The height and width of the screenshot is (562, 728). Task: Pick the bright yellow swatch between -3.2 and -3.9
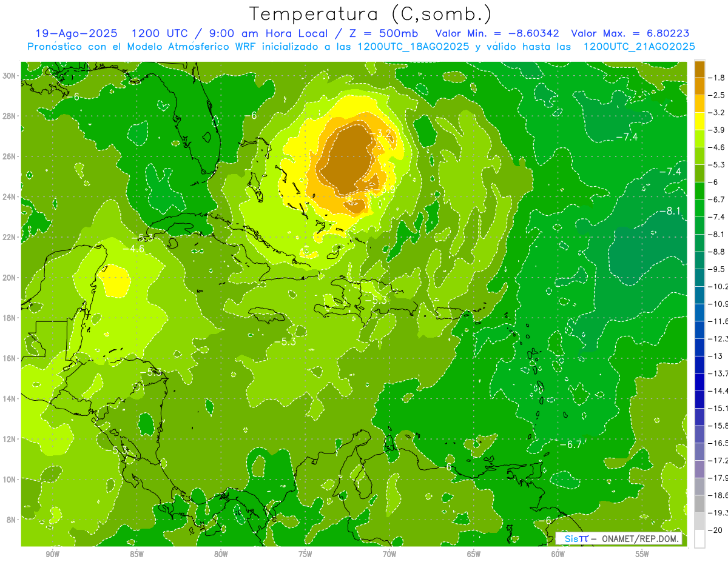coord(699,121)
